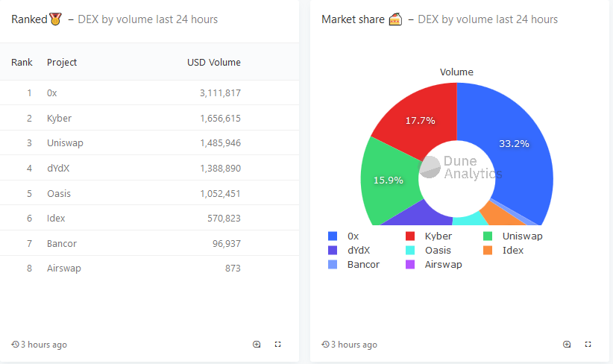Image resolution: width=613 pixels, height=364 pixels.
Task: Hide Uniswap from the pie legend
Action: 521,236
